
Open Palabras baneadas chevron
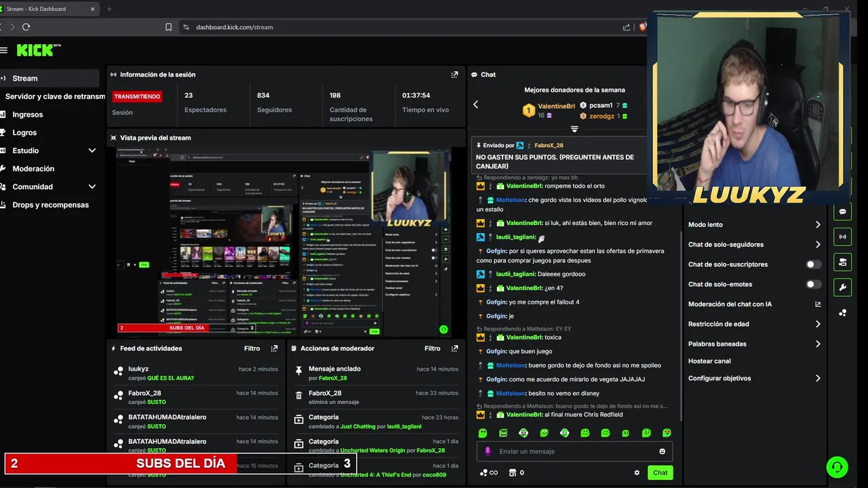tap(818, 344)
